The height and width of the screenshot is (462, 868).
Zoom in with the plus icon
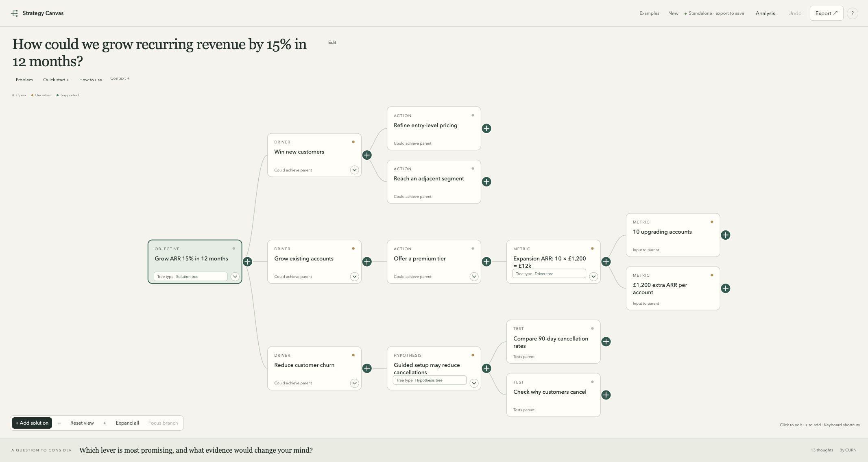tap(105, 423)
